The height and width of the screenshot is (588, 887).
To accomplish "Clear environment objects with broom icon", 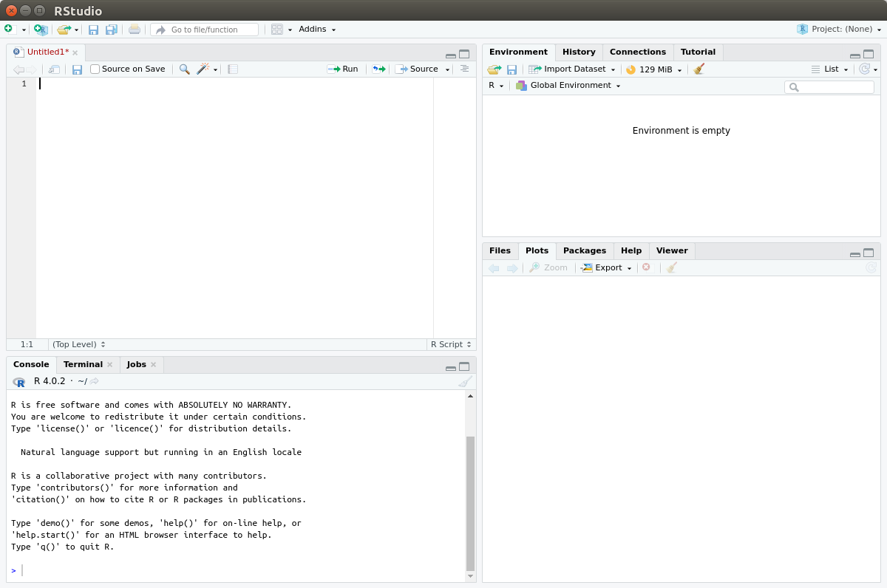I will 699,69.
